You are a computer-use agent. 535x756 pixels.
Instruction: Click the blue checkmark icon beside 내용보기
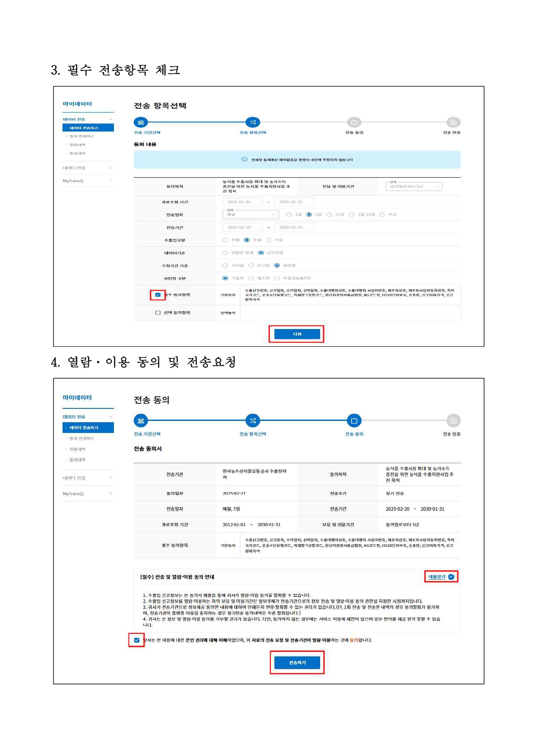click(x=451, y=577)
